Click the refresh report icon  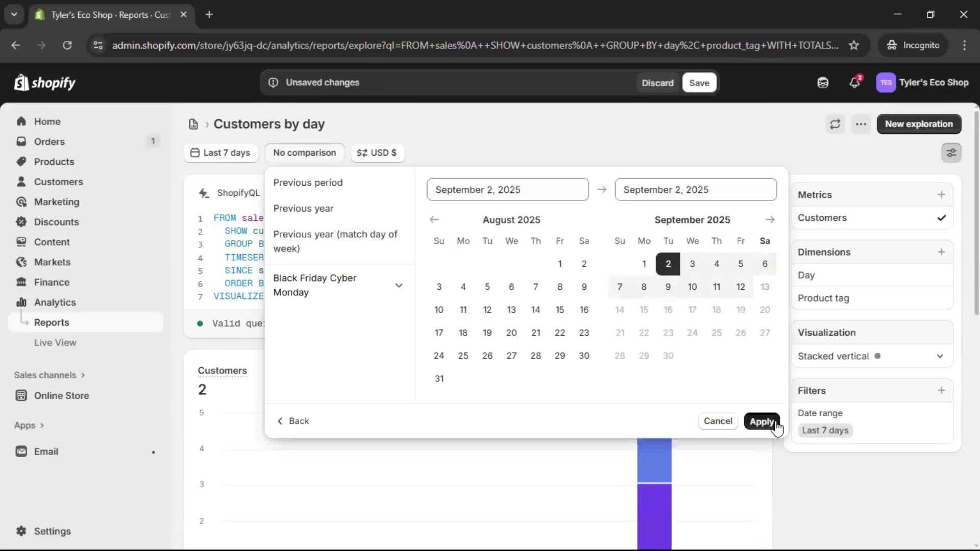pos(835,124)
